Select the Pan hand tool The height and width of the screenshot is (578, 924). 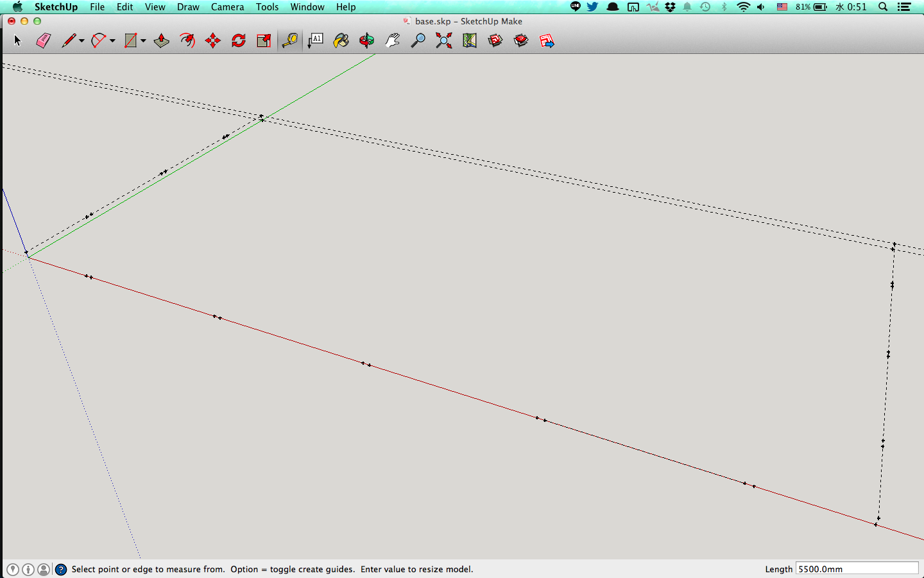(x=393, y=41)
